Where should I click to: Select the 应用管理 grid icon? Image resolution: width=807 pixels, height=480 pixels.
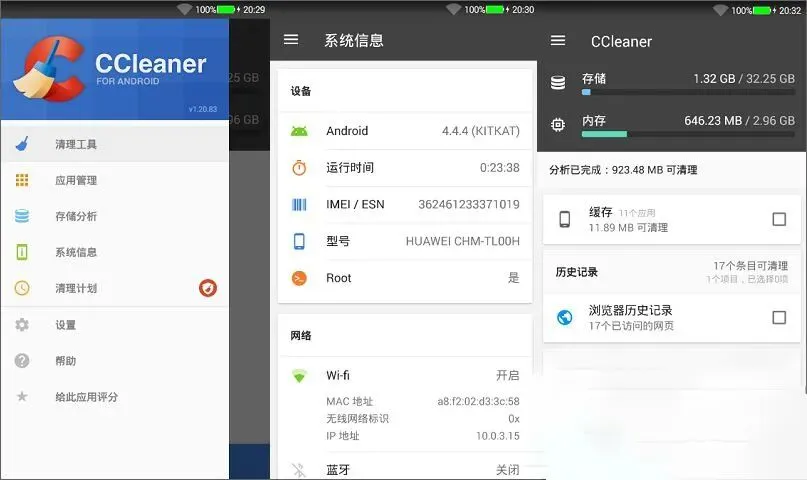click(22, 180)
